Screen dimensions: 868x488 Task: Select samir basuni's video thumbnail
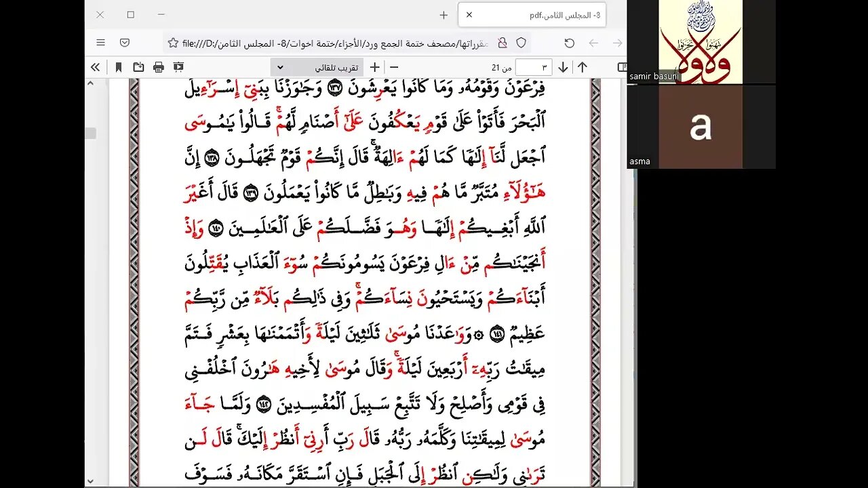(701, 41)
